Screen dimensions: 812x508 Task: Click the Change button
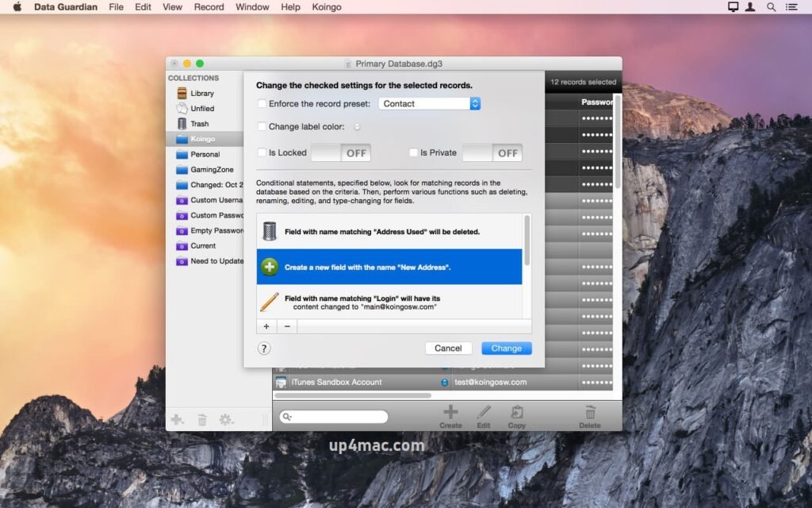point(506,348)
